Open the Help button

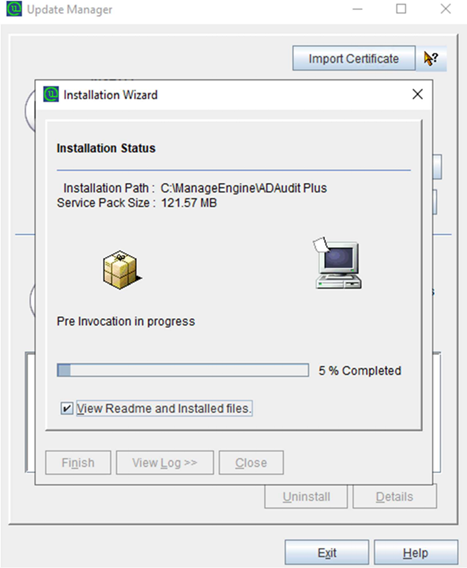[x=416, y=553]
